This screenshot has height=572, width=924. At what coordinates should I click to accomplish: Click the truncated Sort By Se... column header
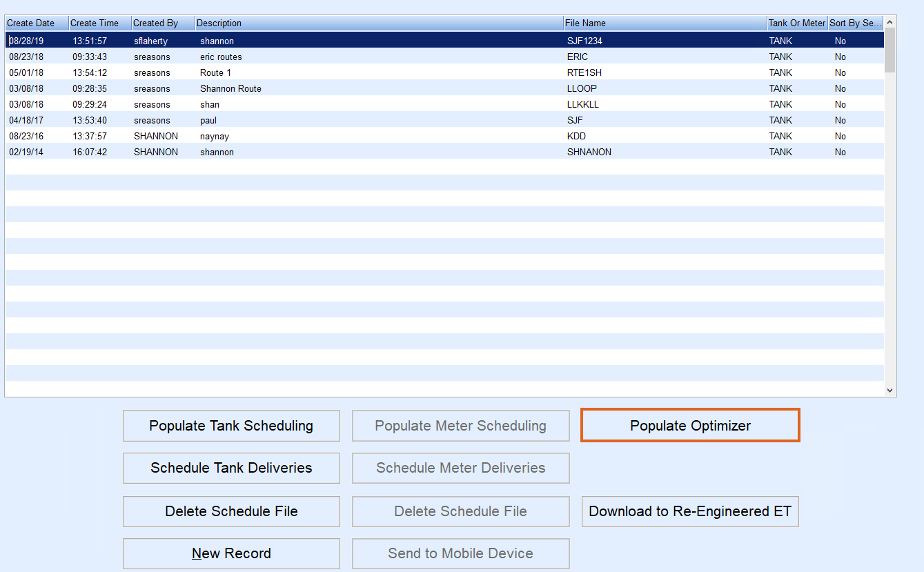[x=856, y=23]
